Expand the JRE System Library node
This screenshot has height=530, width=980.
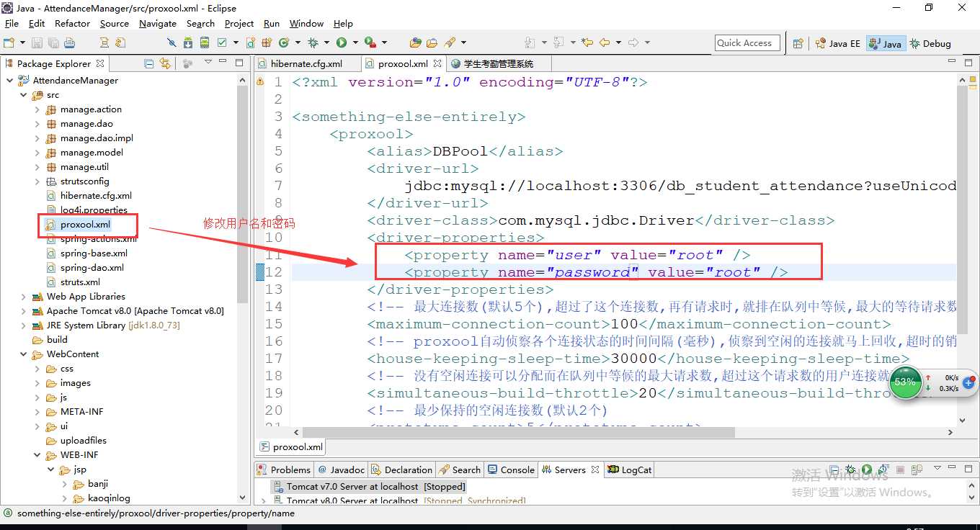[24, 325]
